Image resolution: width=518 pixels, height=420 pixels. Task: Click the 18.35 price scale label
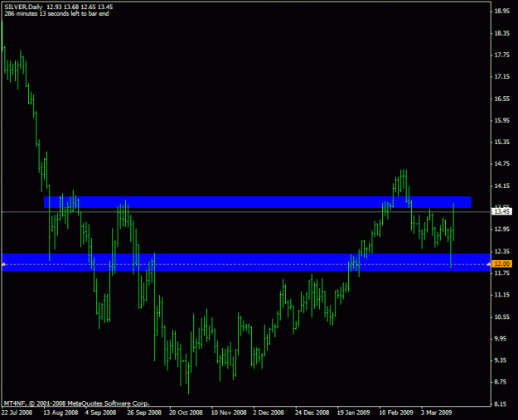coord(501,33)
